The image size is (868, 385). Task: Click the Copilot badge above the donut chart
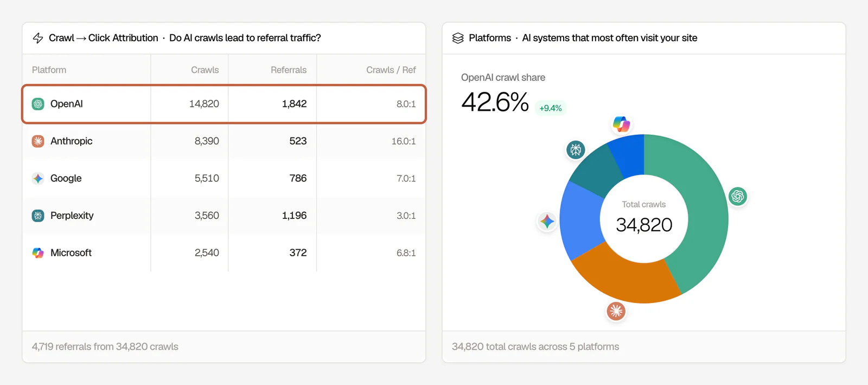pos(621,124)
